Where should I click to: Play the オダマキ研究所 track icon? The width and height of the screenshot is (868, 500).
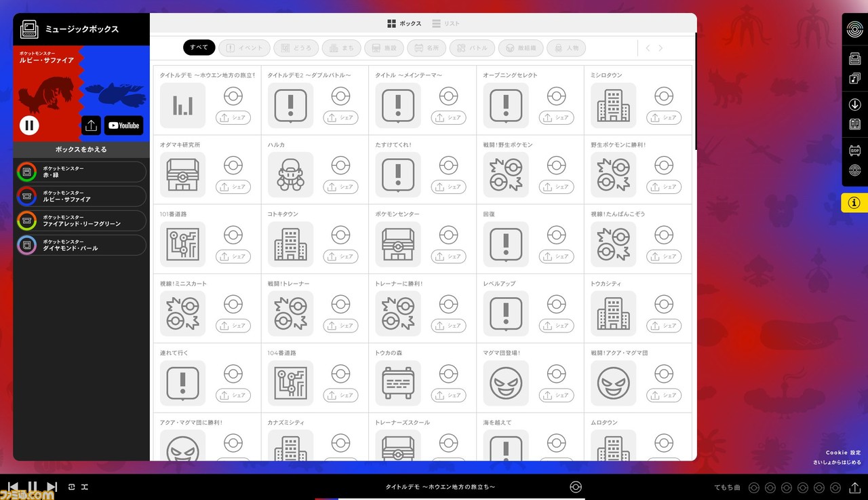(x=182, y=174)
